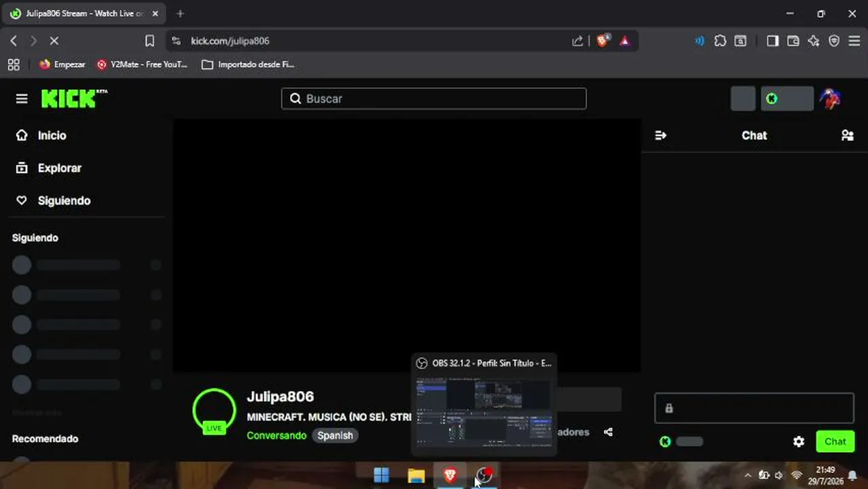868x489 pixels.
Task: Open a new browser tab
Action: (180, 14)
